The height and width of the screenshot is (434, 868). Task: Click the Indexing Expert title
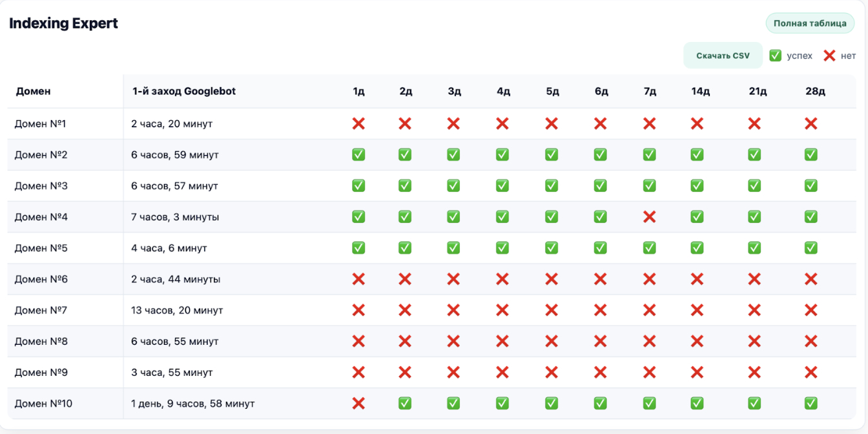(x=63, y=23)
